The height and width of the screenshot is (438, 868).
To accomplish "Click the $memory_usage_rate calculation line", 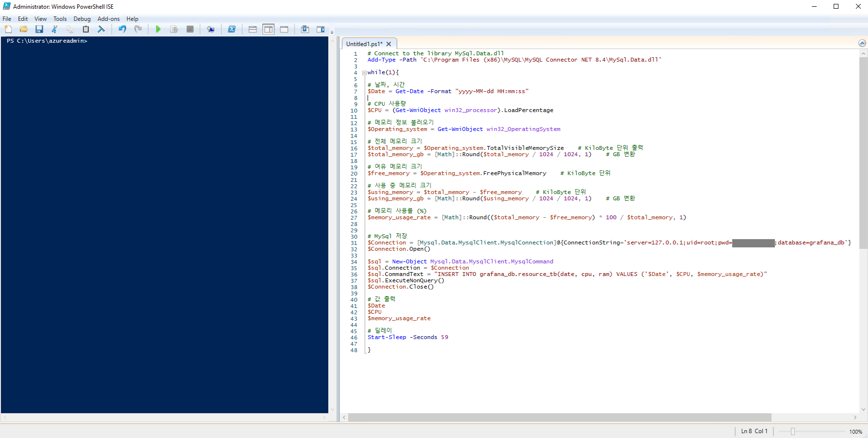I will tap(527, 218).
